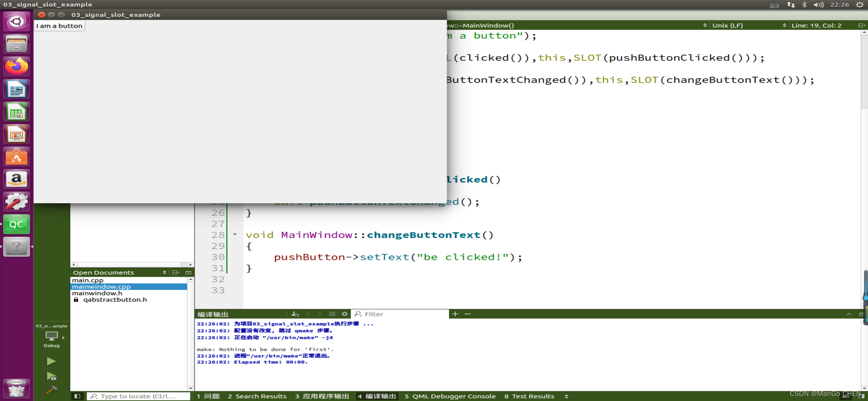Launch LibreOffice Impress from the dock

pos(16,135)
